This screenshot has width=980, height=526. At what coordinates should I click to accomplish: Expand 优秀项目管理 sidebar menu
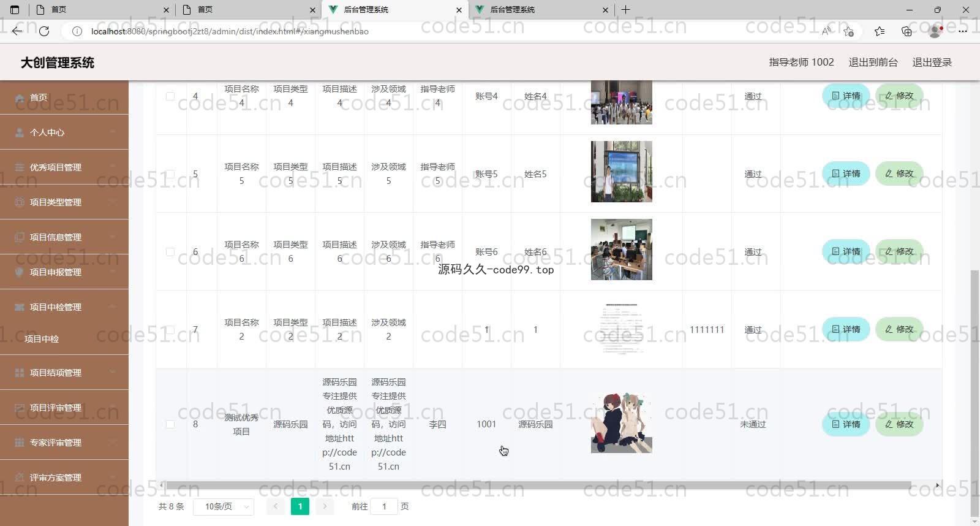64,167
